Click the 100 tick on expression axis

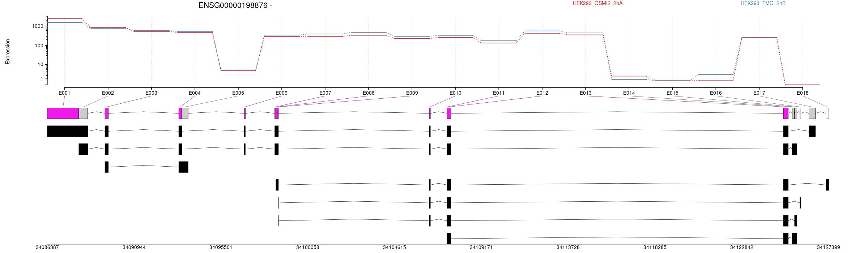(x=39, y=46)
